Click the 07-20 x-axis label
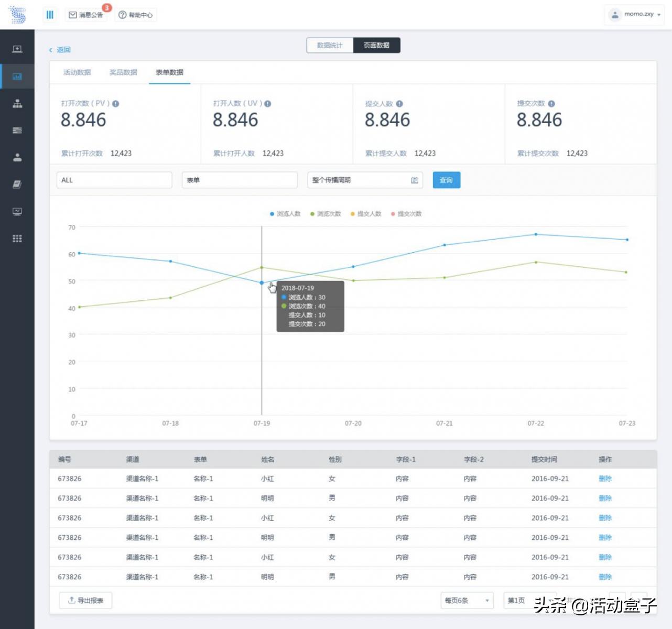672x629 pixels. [353, 423]
